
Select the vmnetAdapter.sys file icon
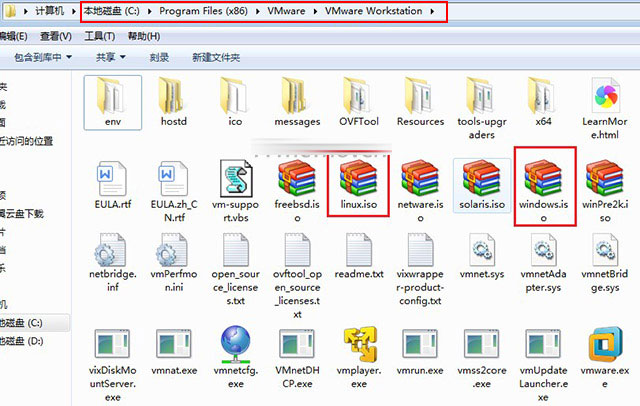click(544, 249)
